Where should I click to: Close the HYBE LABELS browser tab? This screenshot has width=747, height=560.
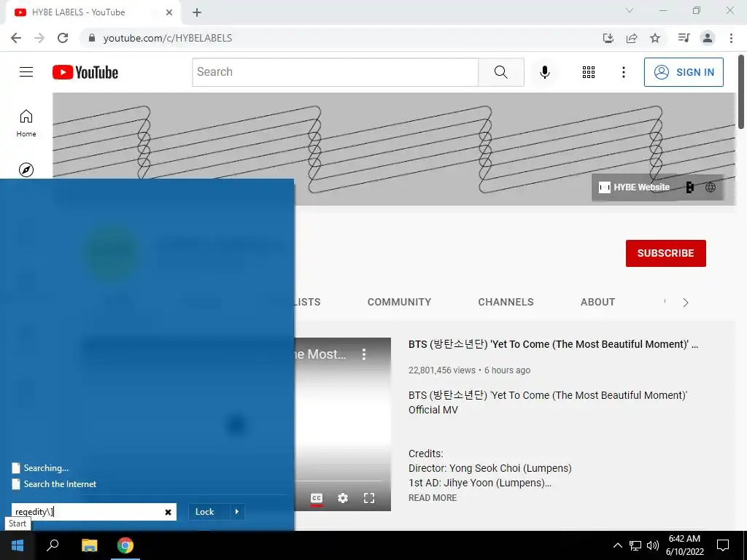pos(169,12)
